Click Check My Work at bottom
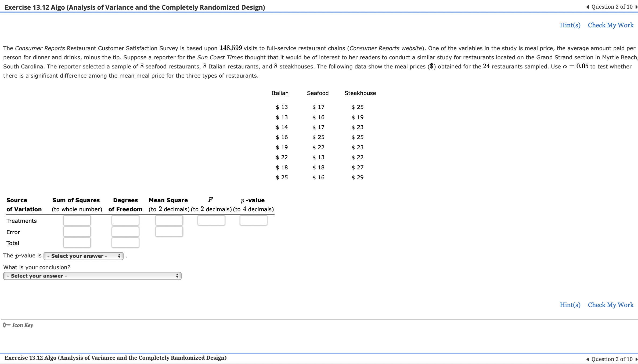This screenshot has width=638, height=364. [x=610, y=305]
